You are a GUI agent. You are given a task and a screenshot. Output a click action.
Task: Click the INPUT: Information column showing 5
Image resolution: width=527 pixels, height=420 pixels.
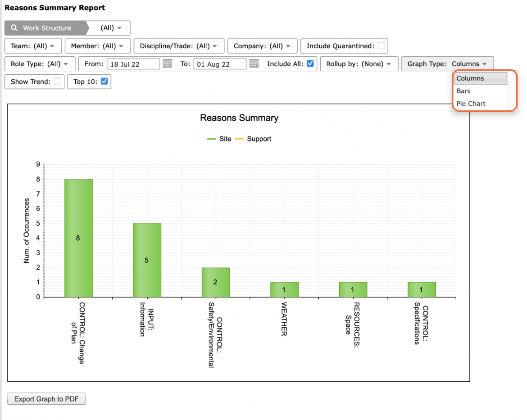click(147, 260)
